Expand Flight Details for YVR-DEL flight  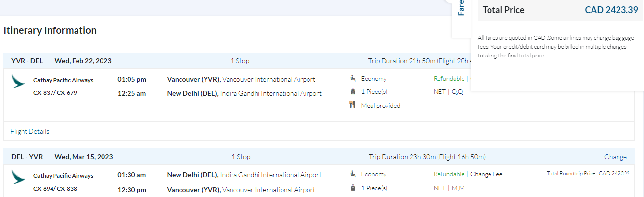tap(29, 131)
